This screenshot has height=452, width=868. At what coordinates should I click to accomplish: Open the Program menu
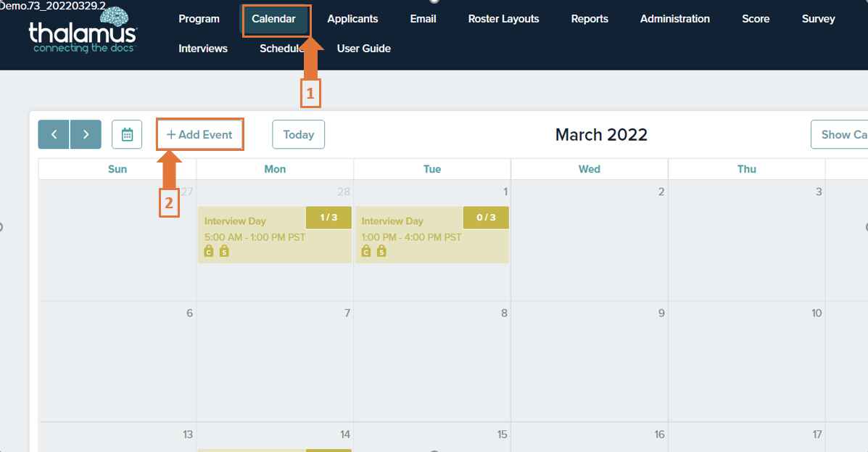199,19
